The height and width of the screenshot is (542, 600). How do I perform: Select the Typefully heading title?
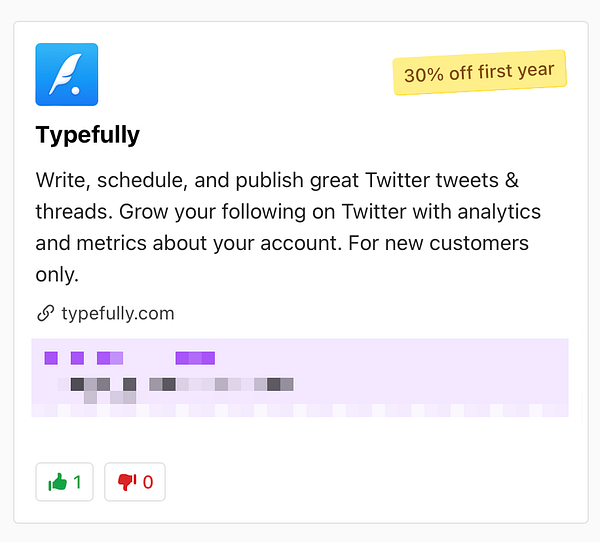[x=88, y=135]
